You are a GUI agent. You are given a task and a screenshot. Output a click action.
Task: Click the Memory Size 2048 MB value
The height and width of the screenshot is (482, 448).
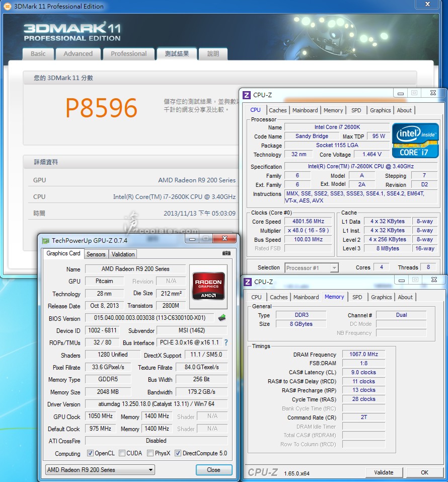(108, 392)
